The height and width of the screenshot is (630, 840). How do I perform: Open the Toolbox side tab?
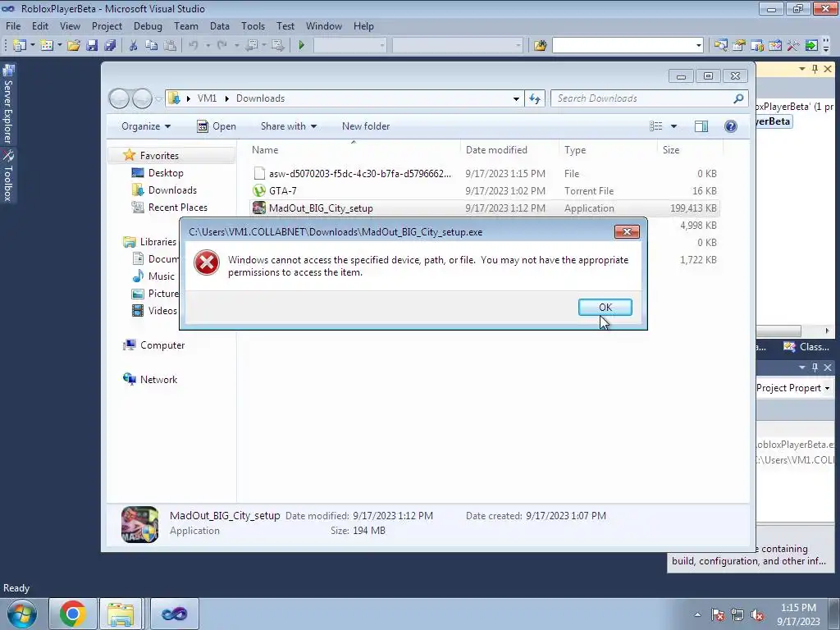[x=8, y=176]
